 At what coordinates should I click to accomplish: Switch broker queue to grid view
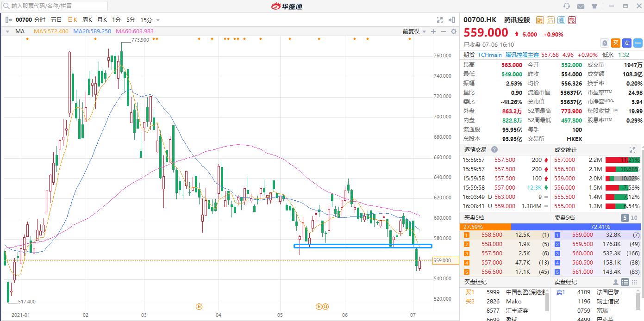pos(634,282)
